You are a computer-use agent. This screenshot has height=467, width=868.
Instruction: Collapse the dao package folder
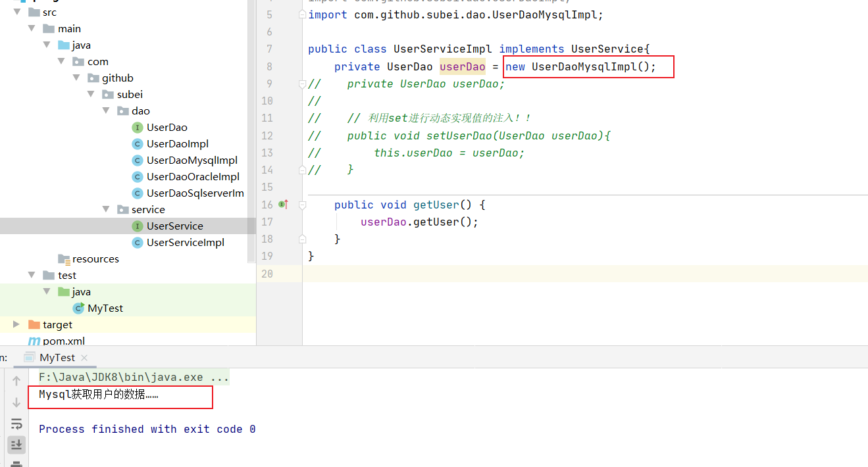pyautogui.click(x=106, y=111)
